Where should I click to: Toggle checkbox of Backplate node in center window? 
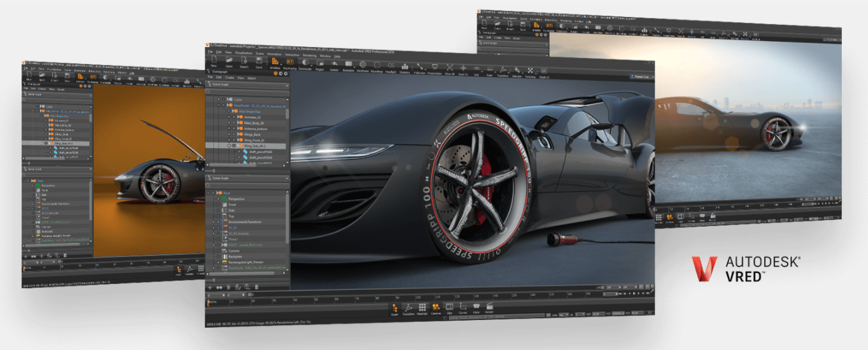click(218, 256)
